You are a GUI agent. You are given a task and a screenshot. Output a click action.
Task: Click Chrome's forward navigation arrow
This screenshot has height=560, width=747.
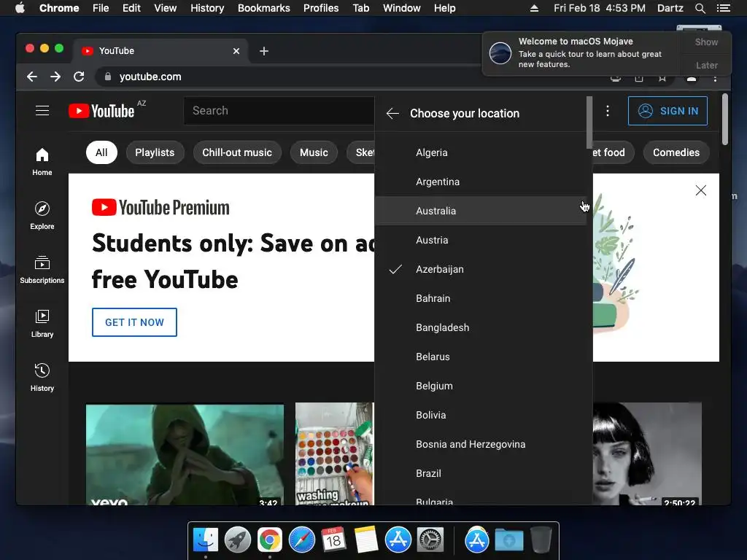[55, 77]
